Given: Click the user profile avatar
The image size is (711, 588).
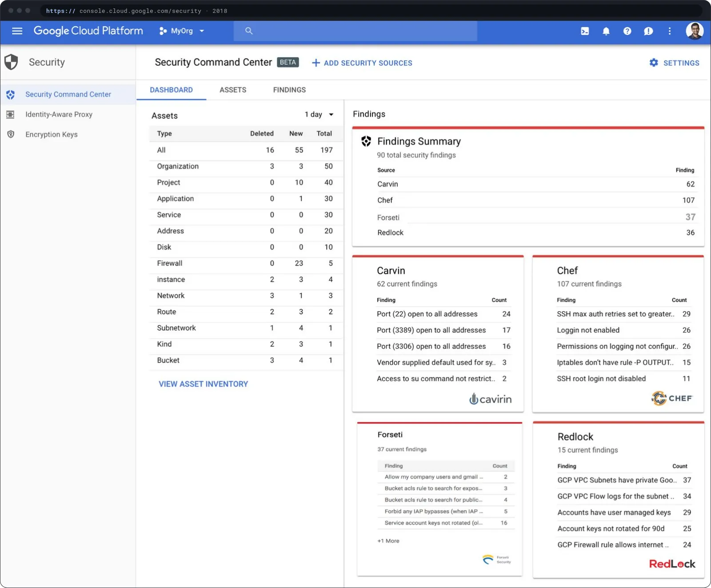Looking at the screenshot, I should pyautogui.click(x=694, y=31).
